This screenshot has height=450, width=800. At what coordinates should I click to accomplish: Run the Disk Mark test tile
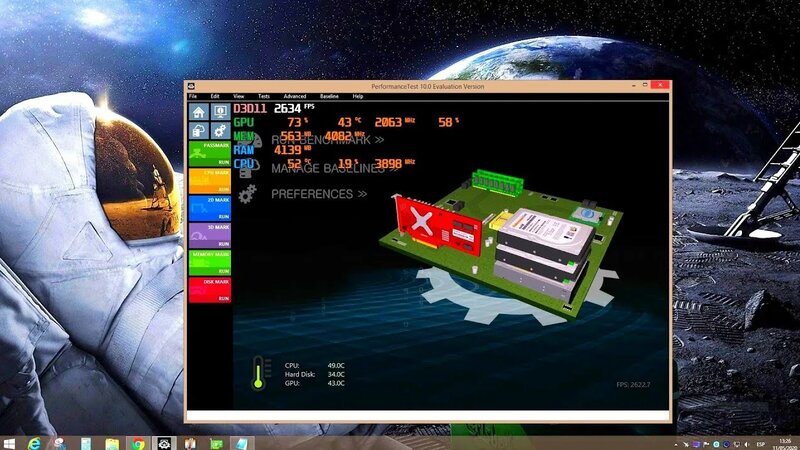(x=210, y=290)
